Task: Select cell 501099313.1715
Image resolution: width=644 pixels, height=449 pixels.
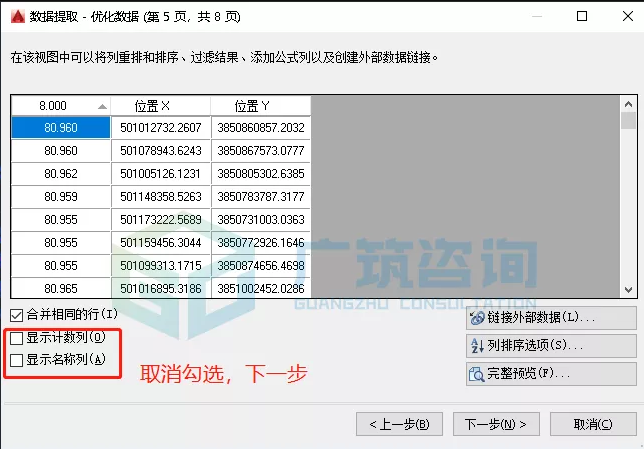Action: pyautogui.click(x=161, y=265)
